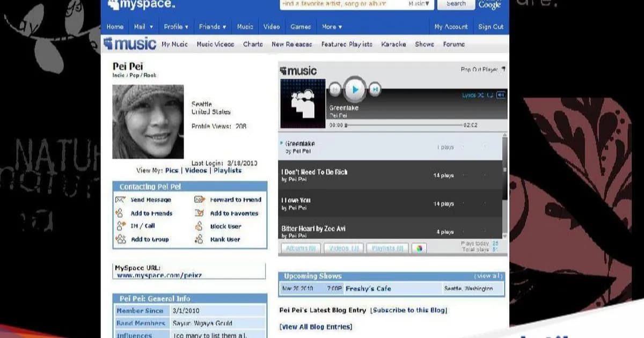
Task: Toggle shuffle icon in music player
Action: [x=481, y=95]
